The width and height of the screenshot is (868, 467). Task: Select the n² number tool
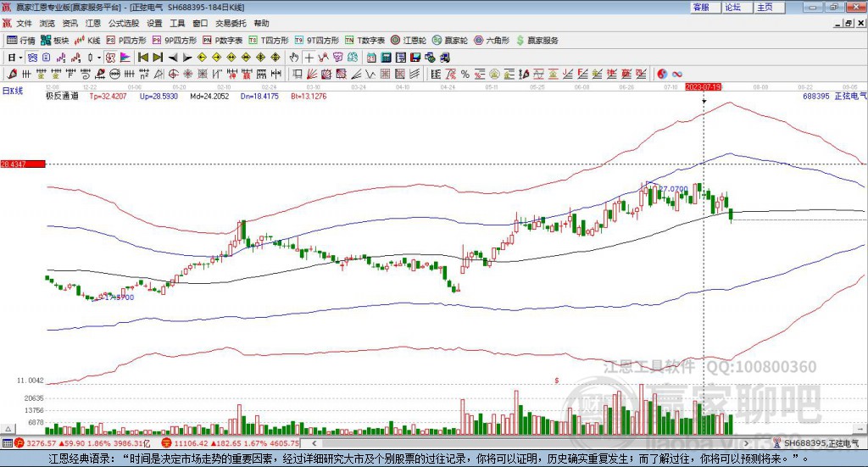(x=144, y=74)
